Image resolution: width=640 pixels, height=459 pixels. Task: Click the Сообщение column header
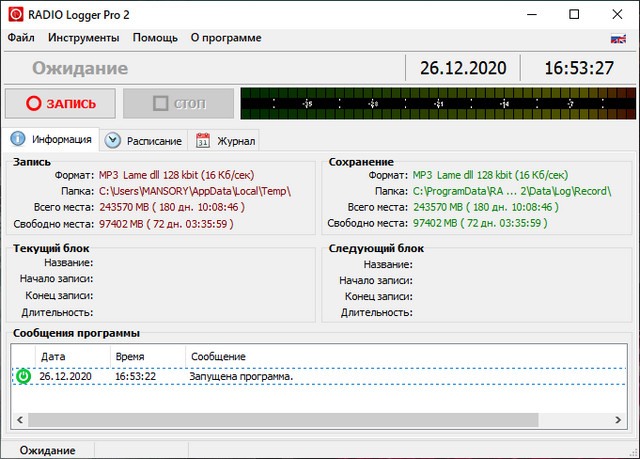218,356
